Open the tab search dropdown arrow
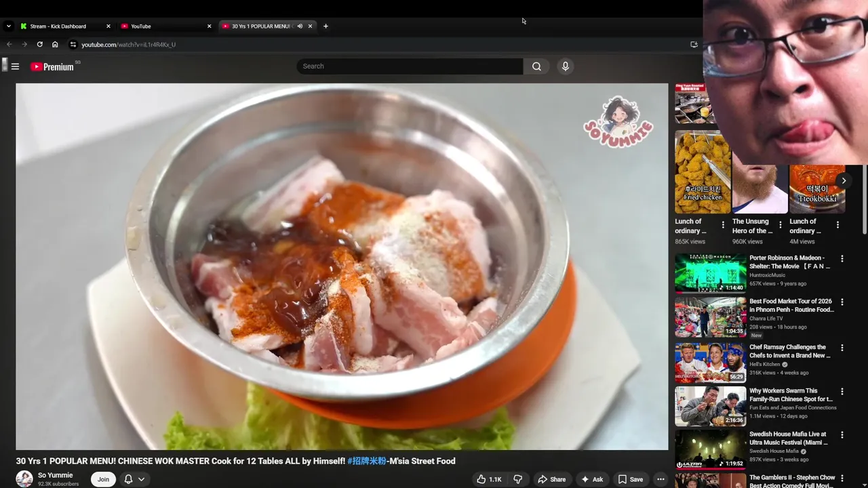Viewport: 868px width, 488px height. coord(8,26)
